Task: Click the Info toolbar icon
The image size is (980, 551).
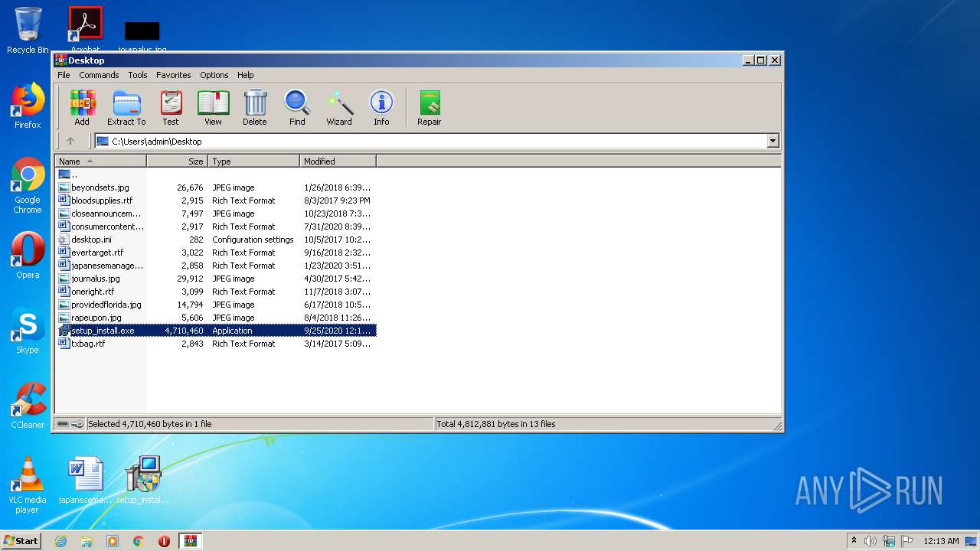Action: pyautogui.click(x=381, y=108)
